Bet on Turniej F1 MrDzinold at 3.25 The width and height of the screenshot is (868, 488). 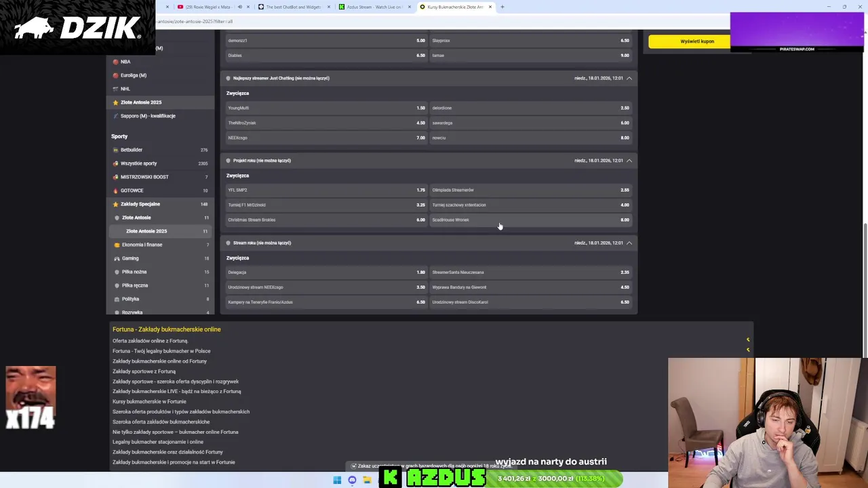326,205
